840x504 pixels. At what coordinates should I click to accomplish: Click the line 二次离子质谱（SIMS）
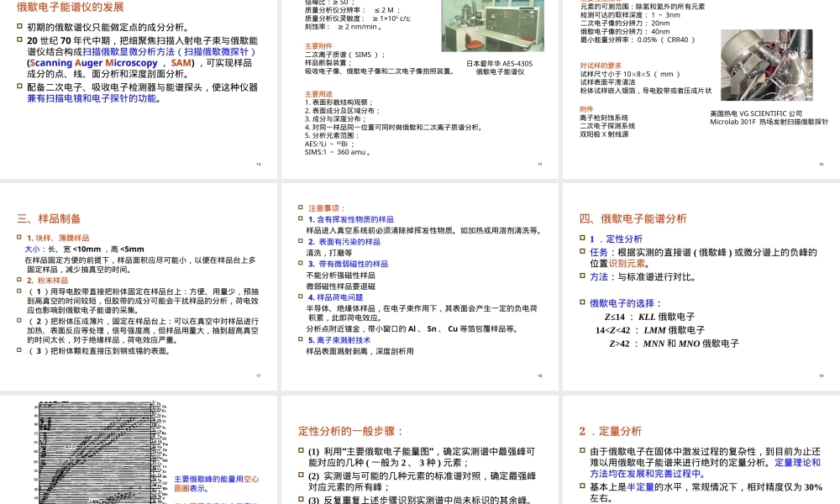345,55
